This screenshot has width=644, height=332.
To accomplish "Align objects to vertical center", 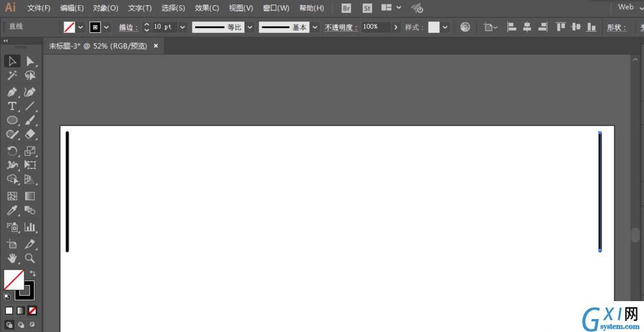I will (x=576, y=27).
